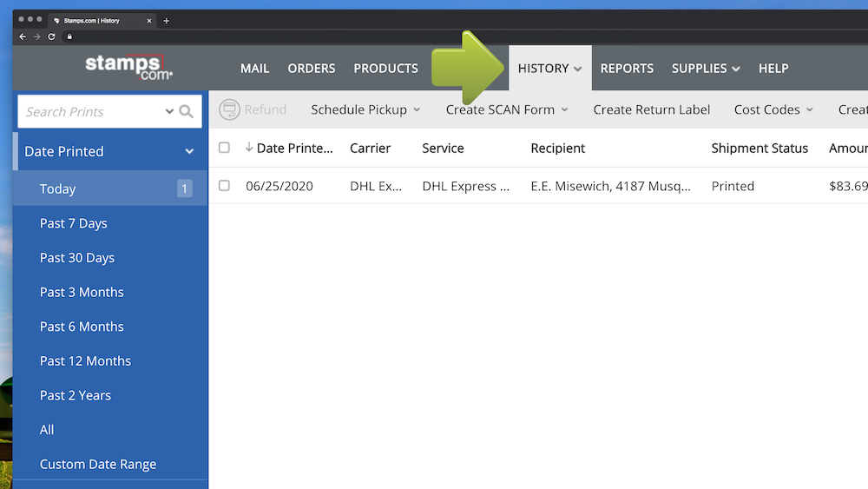Click the Date Printed sort arrow
The width and height of the screenshot is (868, 489).
(x=249, y=148)
